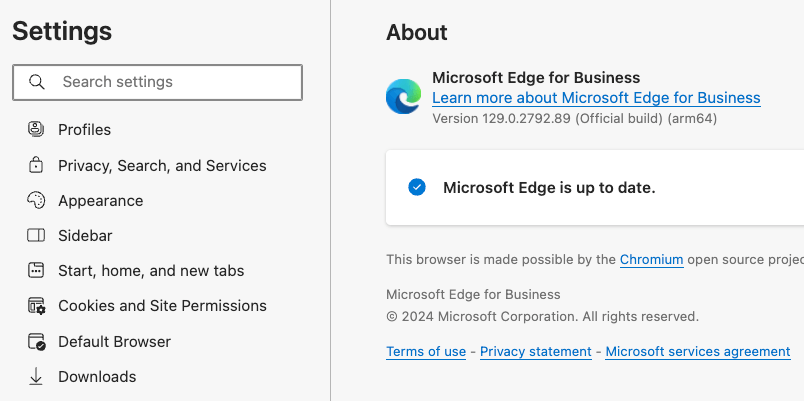Go to Privacy, Search, and Services
Image resolution: width=804 pixels, height=401 pixels.
pyautogui.click(x=162, y=165)
